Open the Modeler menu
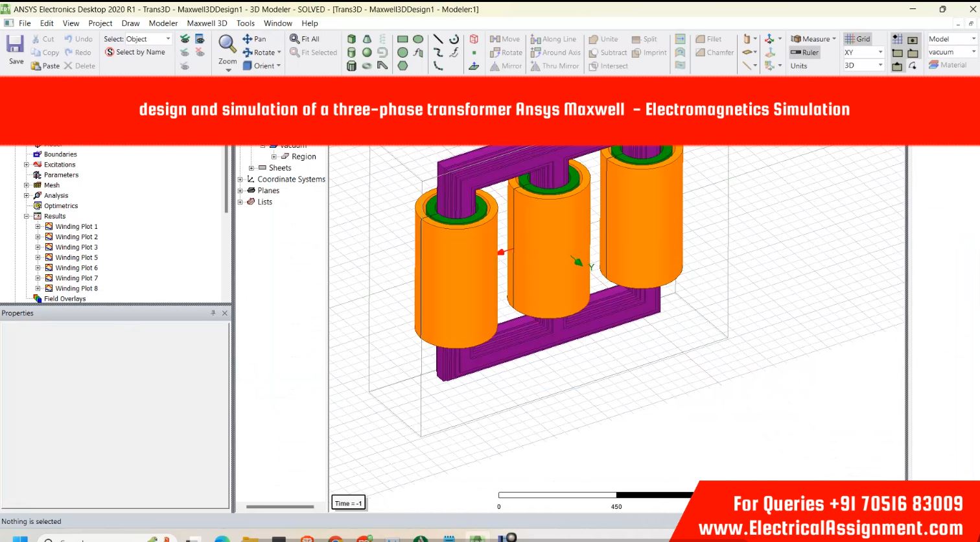 (163, 23)
